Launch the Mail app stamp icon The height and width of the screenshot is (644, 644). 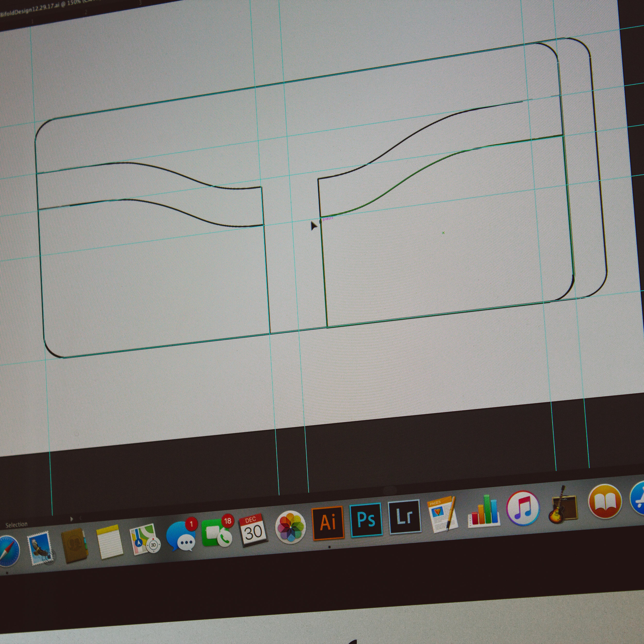pyautogui.click(x=40, y=548)
